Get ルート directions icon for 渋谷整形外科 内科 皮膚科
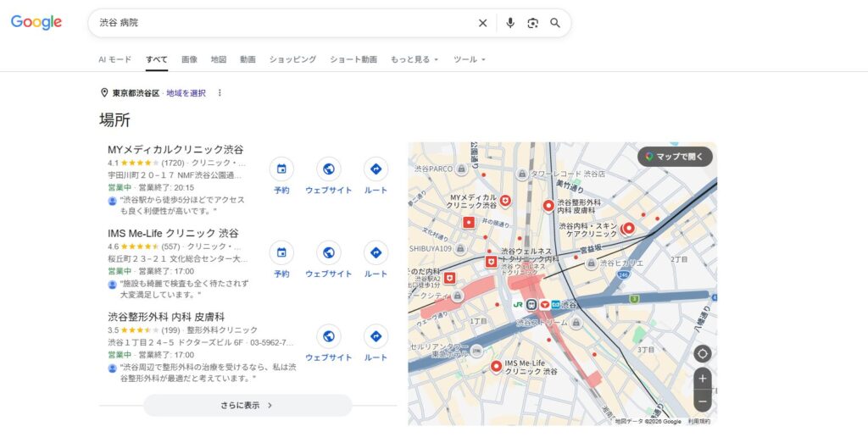The image size is (868, 443). 376,336
